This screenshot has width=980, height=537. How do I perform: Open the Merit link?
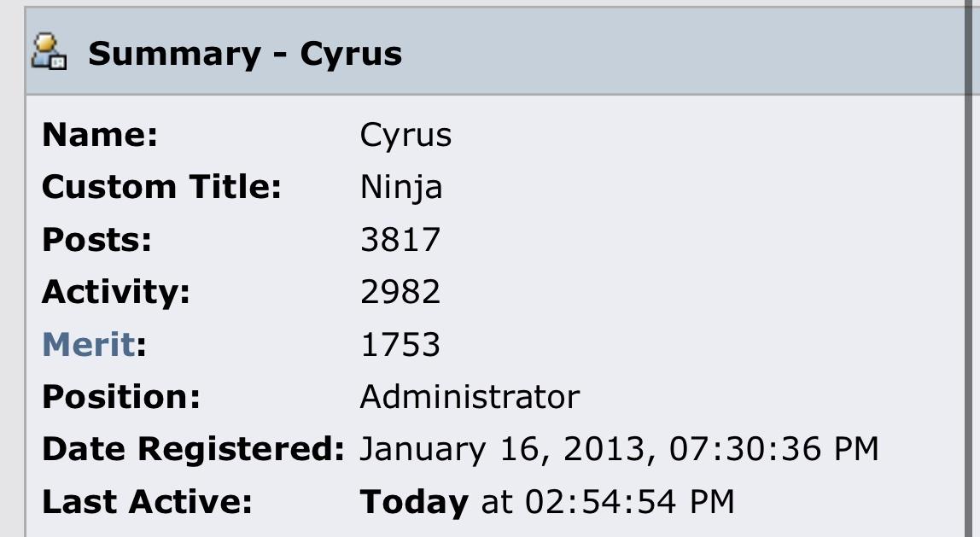coord(89,344)
